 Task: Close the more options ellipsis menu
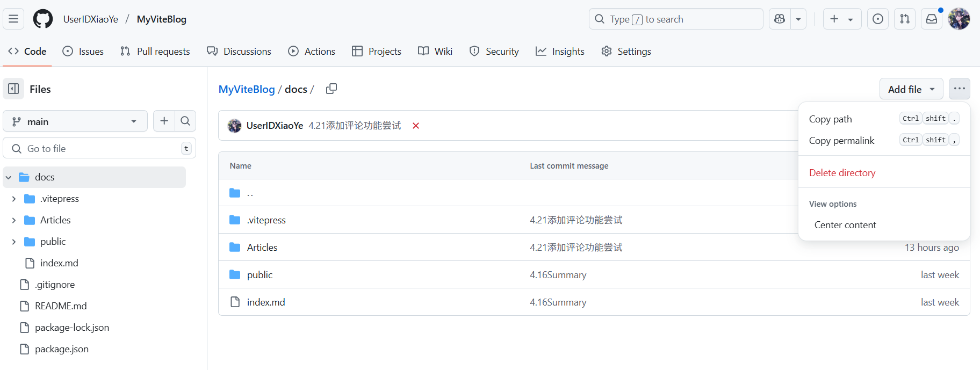click(960, 89)
